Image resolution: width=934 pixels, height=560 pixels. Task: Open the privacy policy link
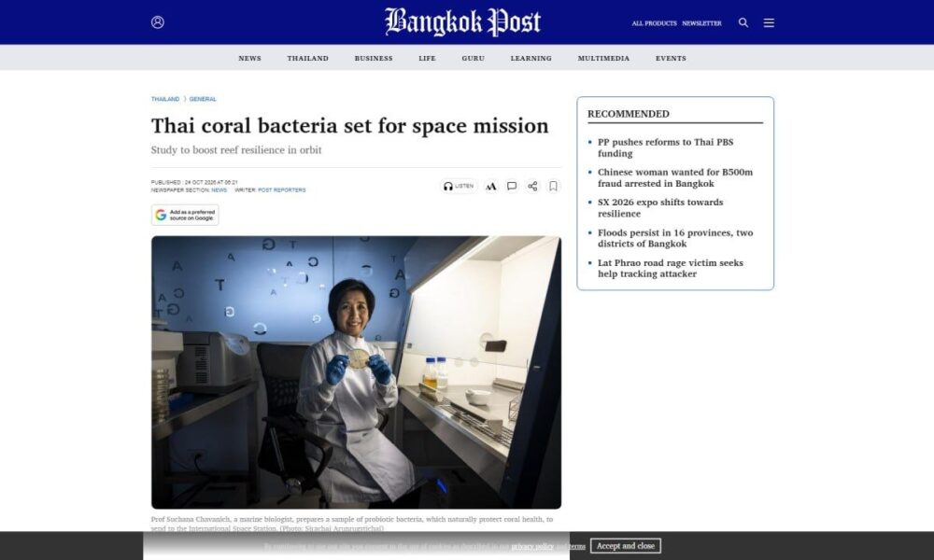point(532,546)
